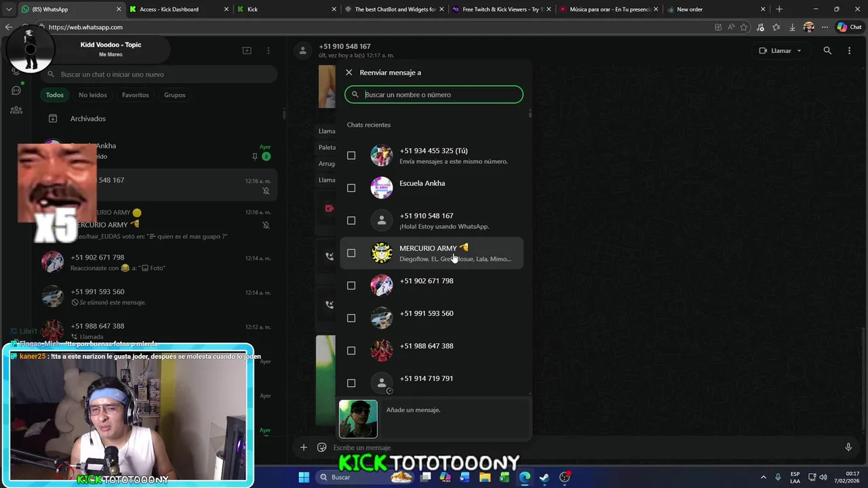Open the +51 991 593 560 chat in chat list
Image resolution: width=868 pixels, height=488 pixels.
pyautogui.click(x=159, y=296)
